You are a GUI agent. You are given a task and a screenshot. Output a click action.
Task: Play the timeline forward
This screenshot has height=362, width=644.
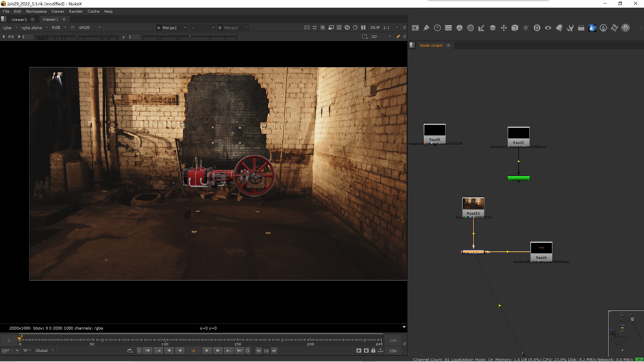[x=207, y=350]
